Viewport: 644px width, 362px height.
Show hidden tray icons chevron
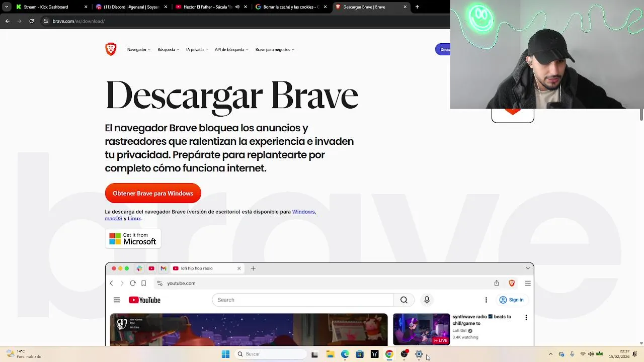[550, 354]
